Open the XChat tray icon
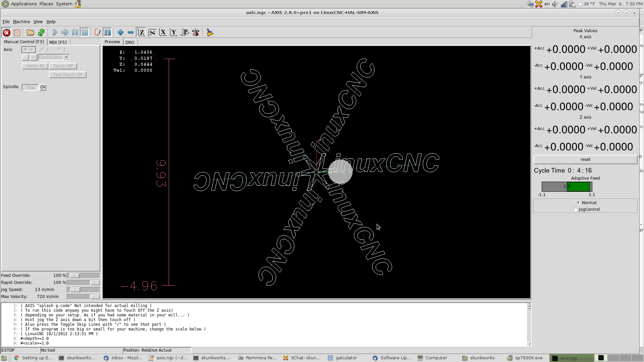 (539, 4)
